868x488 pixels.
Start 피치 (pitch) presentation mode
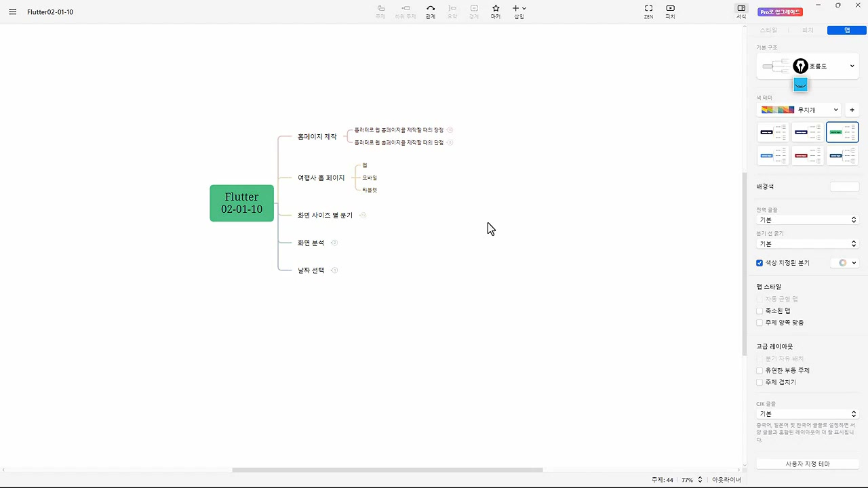tap(670, 12)
